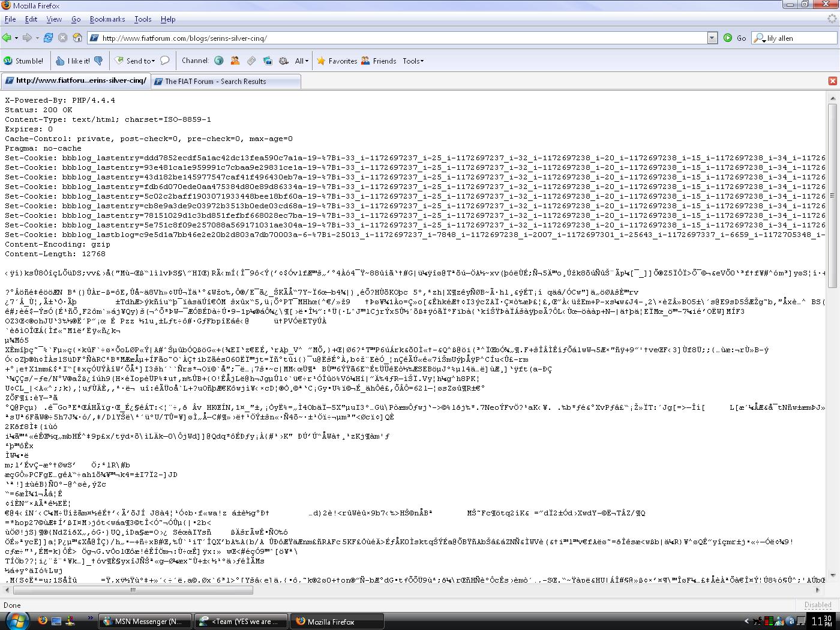
Task: Select the globe web channel icon
Action: (219, 61)
